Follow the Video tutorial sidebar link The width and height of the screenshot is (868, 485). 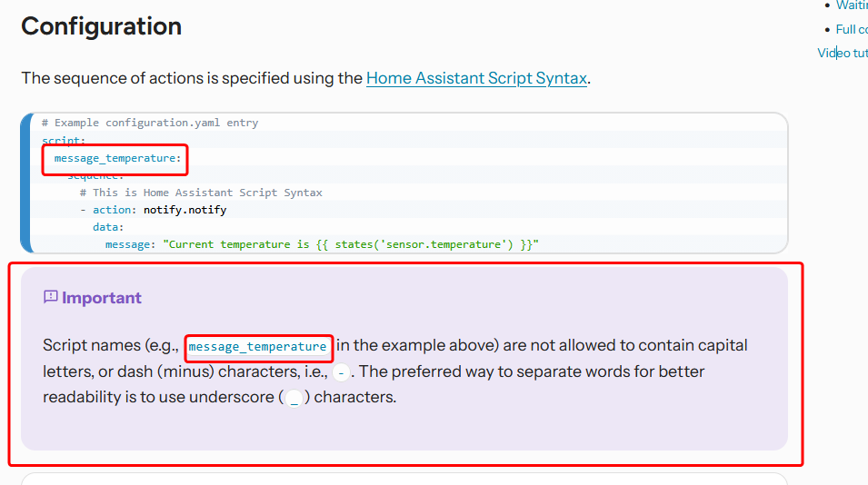[843, 53]
